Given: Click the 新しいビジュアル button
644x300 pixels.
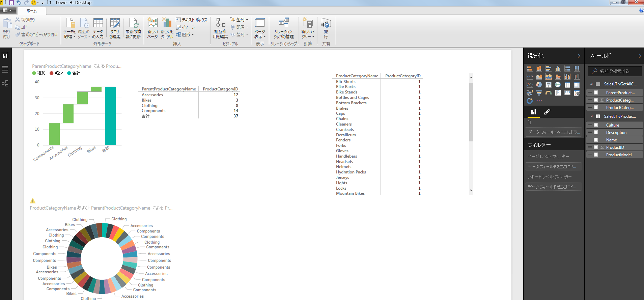Looking at the screenshot, I should 167,28.
